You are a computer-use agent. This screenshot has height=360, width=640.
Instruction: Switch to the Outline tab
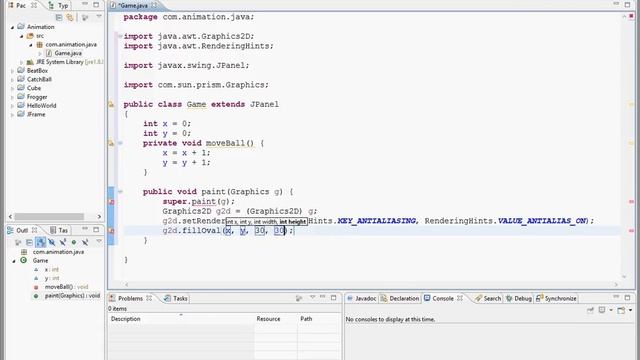22,230
